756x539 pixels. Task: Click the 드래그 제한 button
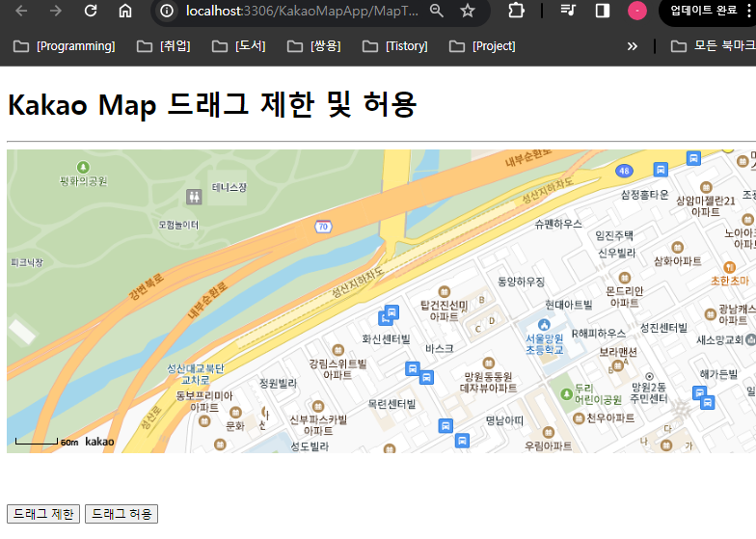click(x=43, y=514)
